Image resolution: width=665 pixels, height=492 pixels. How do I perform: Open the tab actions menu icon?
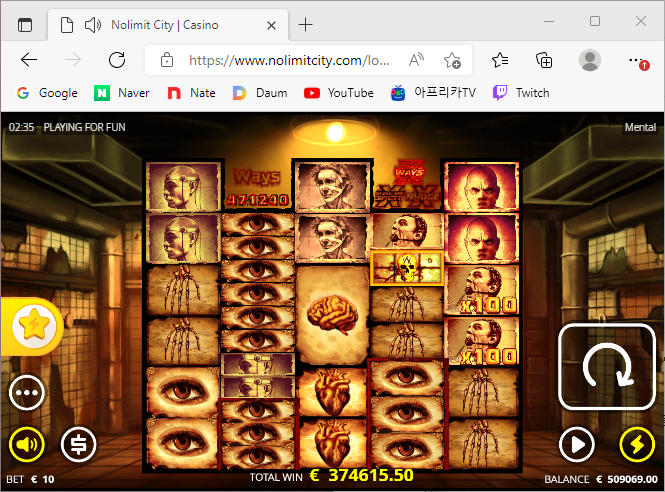(x=25, y=25)
